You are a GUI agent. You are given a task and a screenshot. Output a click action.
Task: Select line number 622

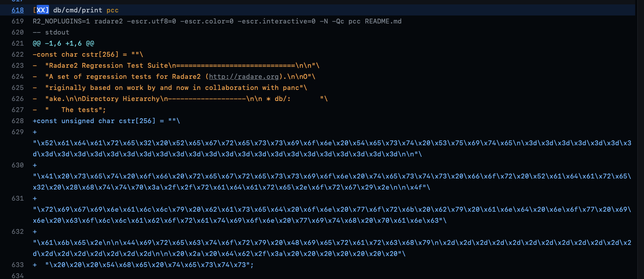click(18, 54)
